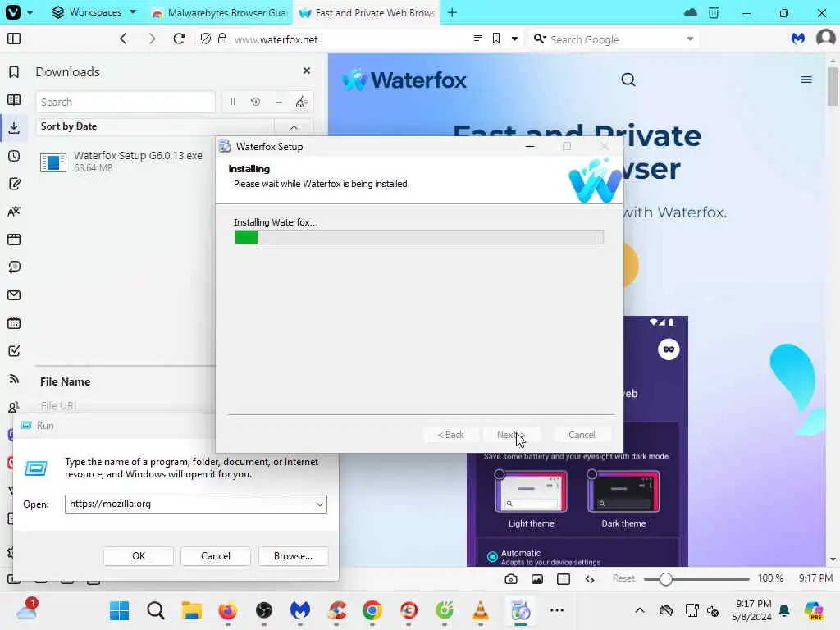The height and width of the screenshot is (630, 840).
Task: Open Malwarebytes extension icon in toolbar
Action: coord(798,39)
